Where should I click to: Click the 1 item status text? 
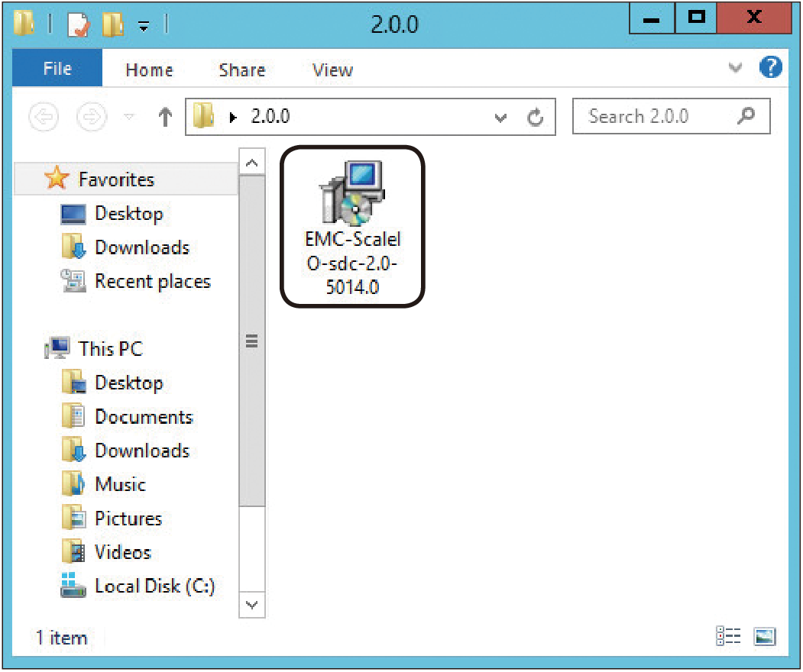point(61,638)
